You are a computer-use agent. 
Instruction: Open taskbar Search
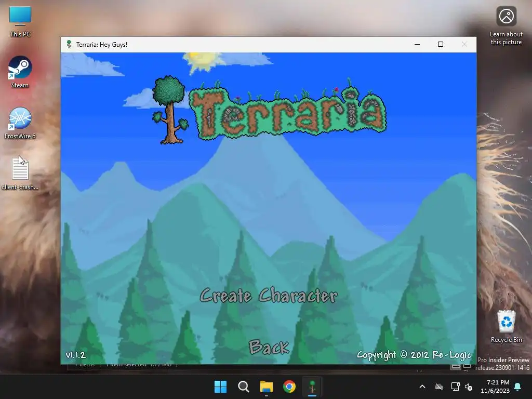coord(243,387)
